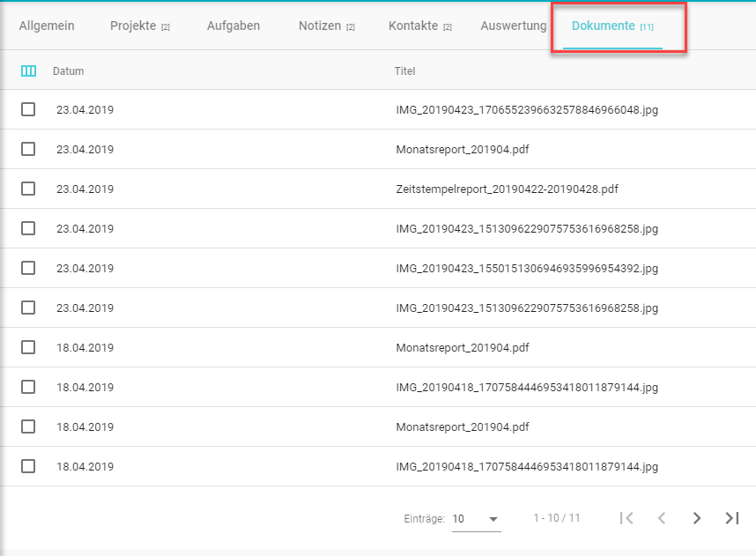Go to the next page of entries

point(697,518)
